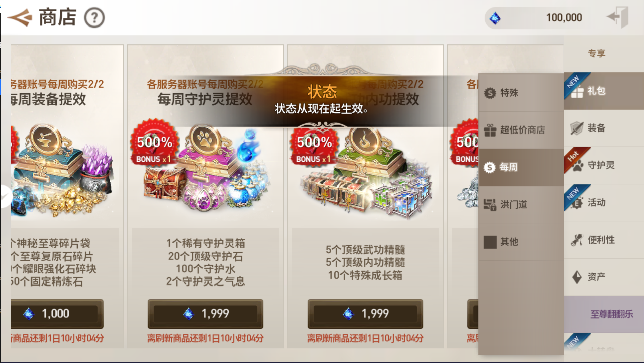Open the 活动 events category
This screenshot has width=644, height=363.
tap(604, 203)
